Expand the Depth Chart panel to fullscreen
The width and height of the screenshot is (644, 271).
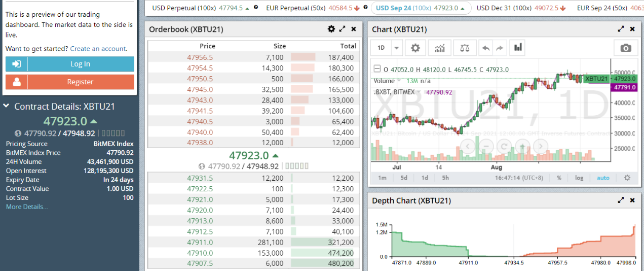(621, 200)
